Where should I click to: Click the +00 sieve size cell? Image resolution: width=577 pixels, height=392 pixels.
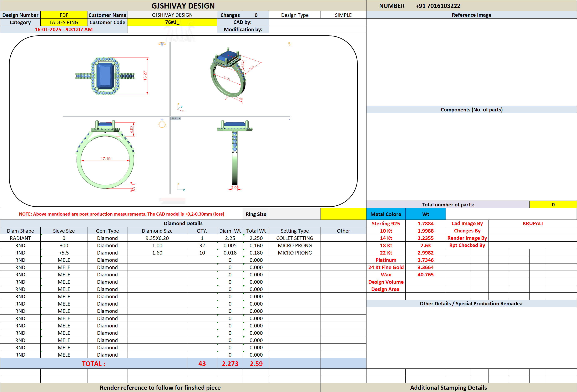coord(64,245)
